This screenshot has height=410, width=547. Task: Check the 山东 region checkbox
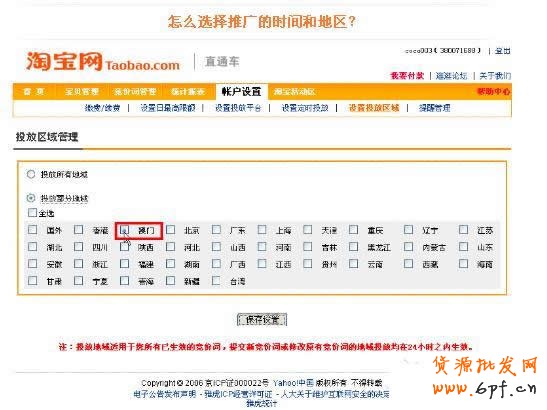point(464,247)
